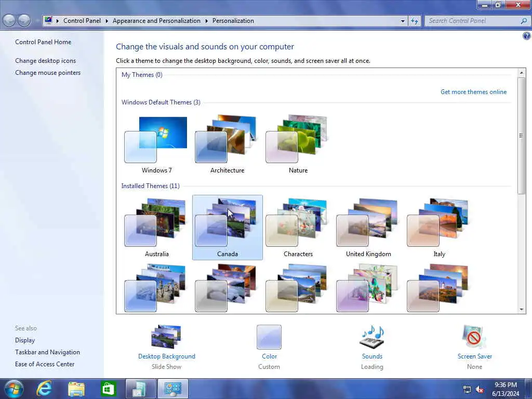
Task: Go to Control Panel Home
Action: (x=43, y=42)
